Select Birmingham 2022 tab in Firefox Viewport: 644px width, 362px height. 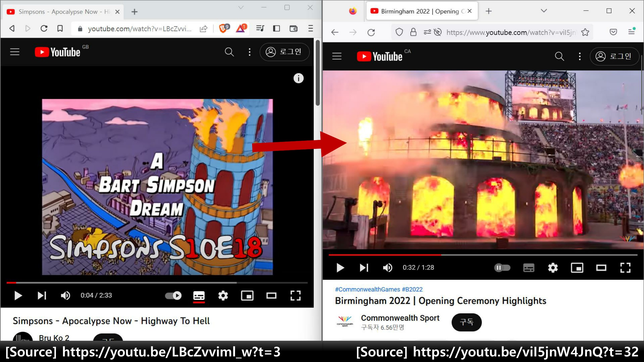pyautogui.click(x=422, y=11)
